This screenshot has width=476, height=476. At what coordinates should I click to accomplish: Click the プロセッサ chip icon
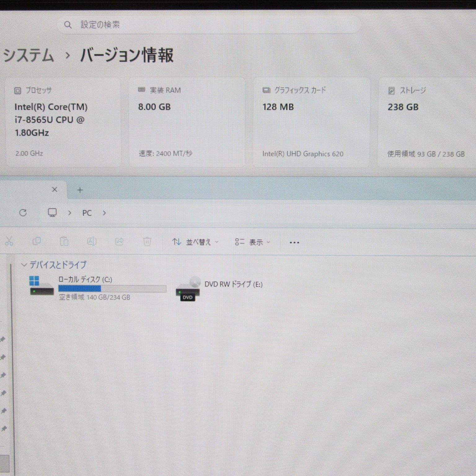(18, 90)
